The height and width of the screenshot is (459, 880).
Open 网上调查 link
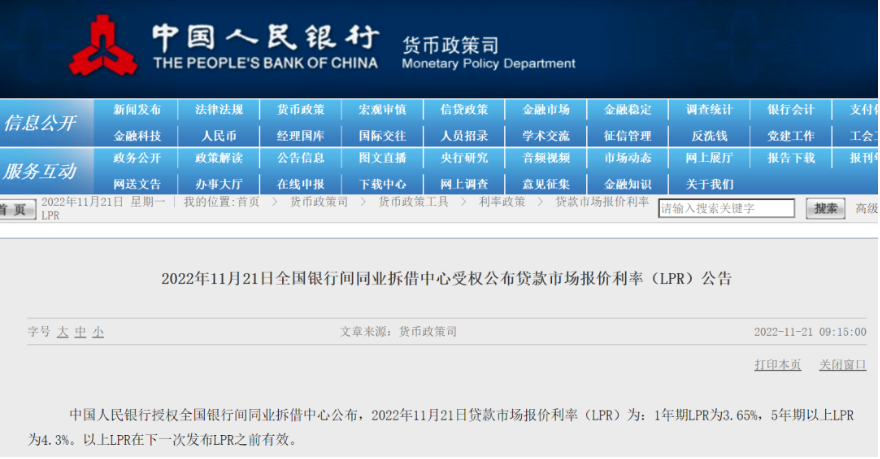(464, 185)
